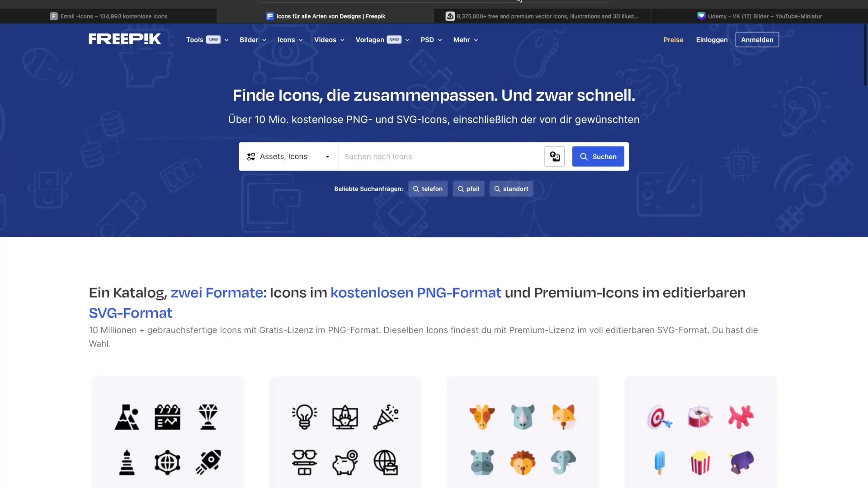Click the outlined party popper icon
Viewport: 868px width, 488px height.
tap(386, 417)
